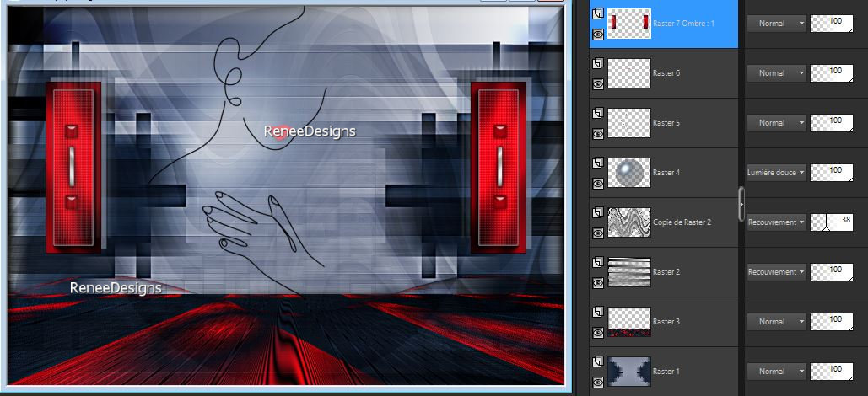Click raster layer type icon of Raster 6
Image resolution: width=868 pixels, height=396 pixels.
click(597, 64)
